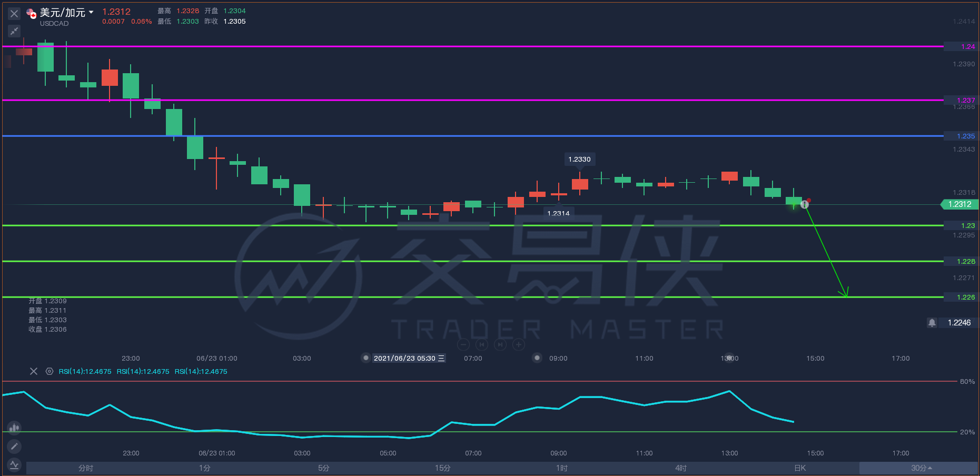The width and height of the screenshot is (980, 476).
Task: Expand the 30分 timeframe dropdown
Action: tap(919, 468)
